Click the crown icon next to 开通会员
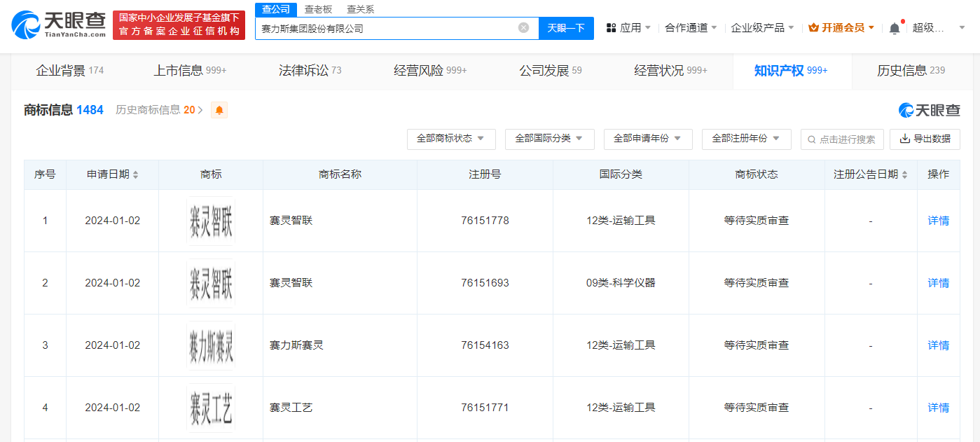The height and width of the screenshot is (442, 980). point(813,28)
